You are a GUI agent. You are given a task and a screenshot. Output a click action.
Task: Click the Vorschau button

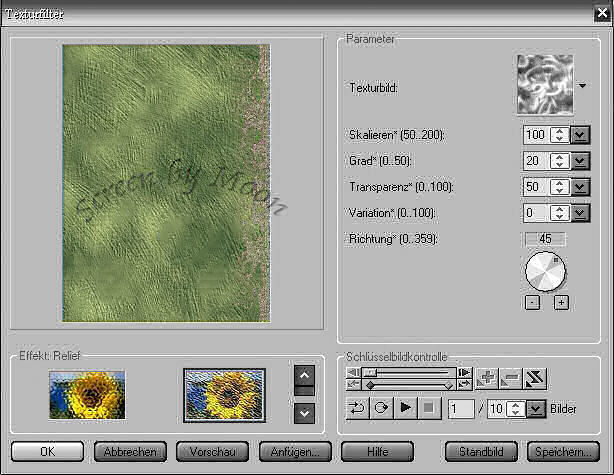[212, 451]
